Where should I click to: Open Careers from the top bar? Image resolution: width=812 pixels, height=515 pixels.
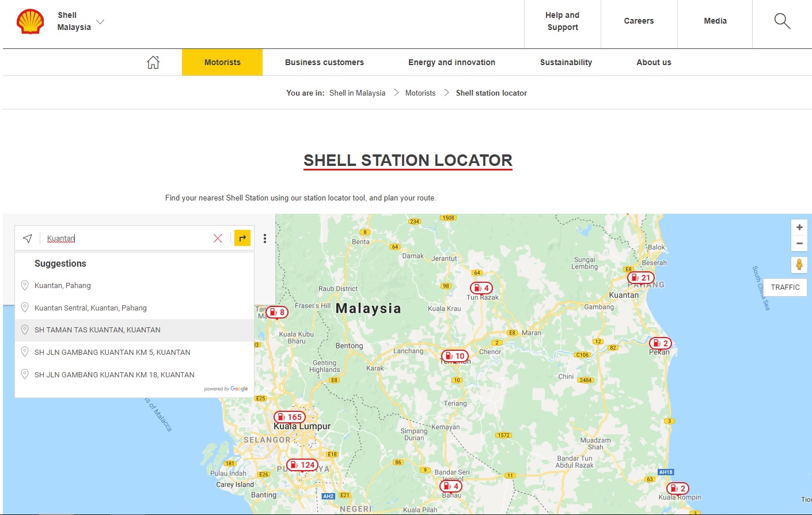[x=639, y=21]
